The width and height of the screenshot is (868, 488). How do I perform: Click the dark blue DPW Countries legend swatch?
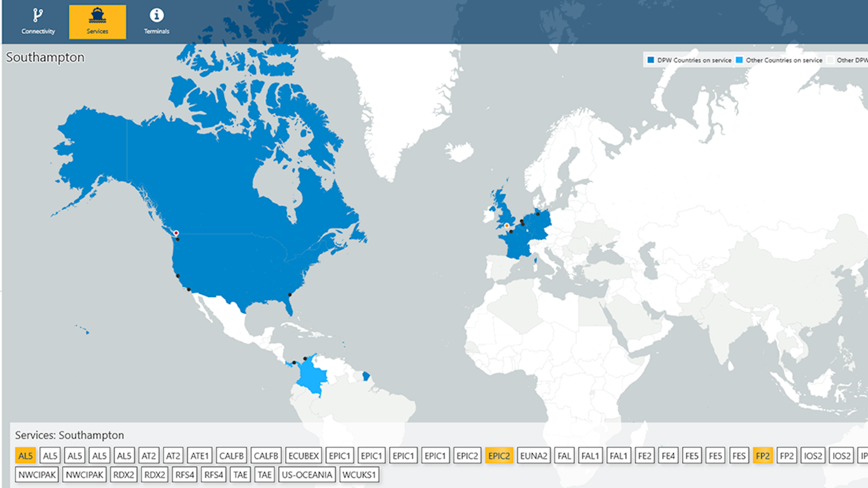(650, 60)
